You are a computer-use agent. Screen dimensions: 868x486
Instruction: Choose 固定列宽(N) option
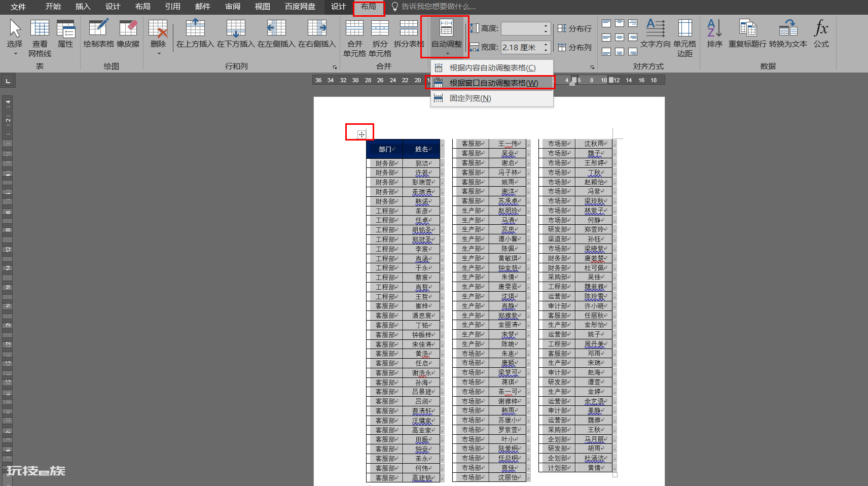pyautogui.click(x=492, y=98)
